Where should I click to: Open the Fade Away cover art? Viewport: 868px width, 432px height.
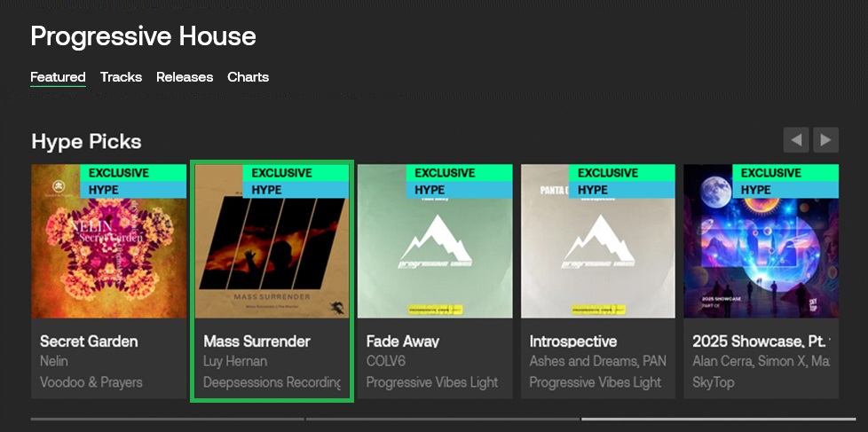[x=435, y=241]
